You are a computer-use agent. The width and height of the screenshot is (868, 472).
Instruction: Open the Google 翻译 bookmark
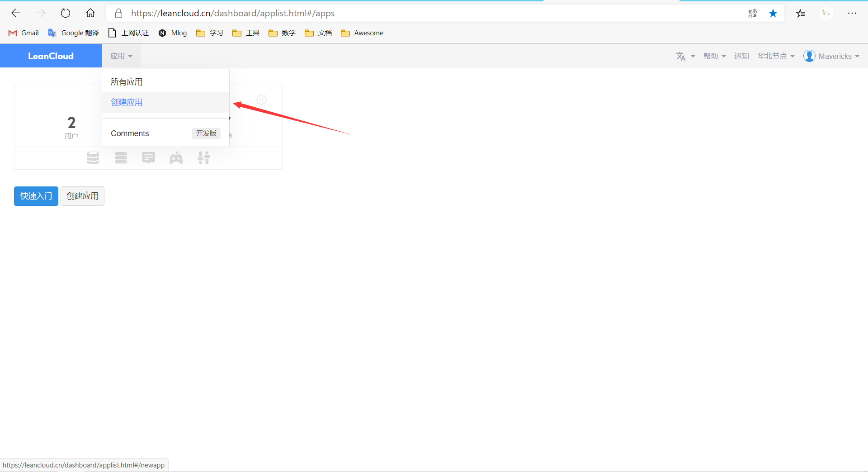coord(73,33)
